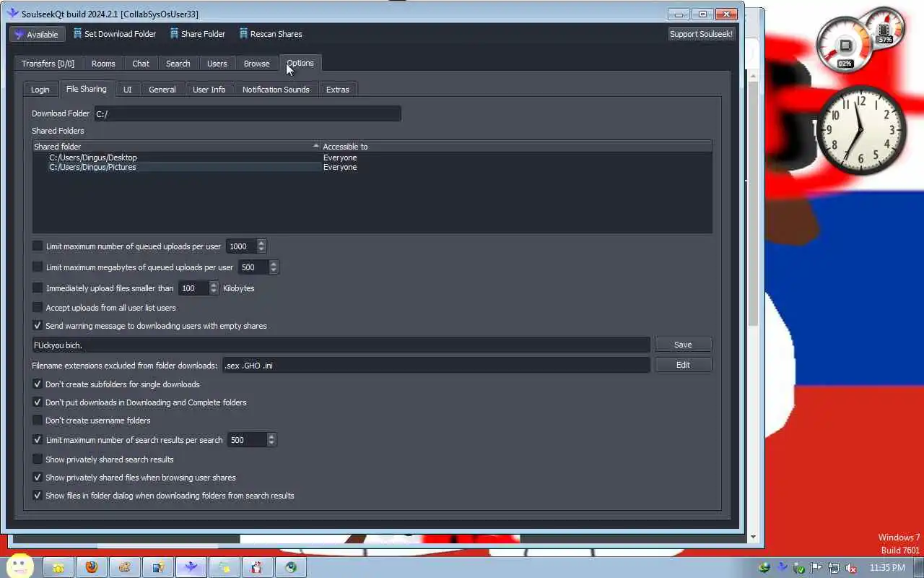
Task: Uncheck limit maximum search results per search
Action: pyautogui.click(x=38, y=440)
